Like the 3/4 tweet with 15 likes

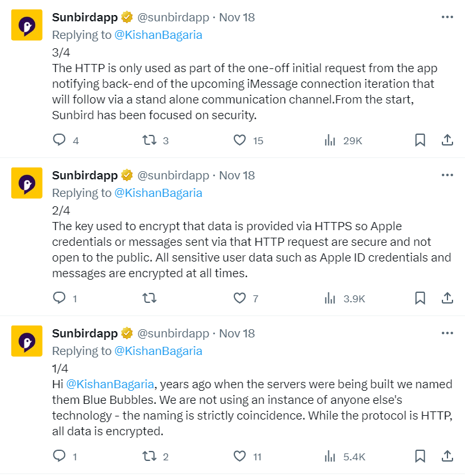[239, 140]
